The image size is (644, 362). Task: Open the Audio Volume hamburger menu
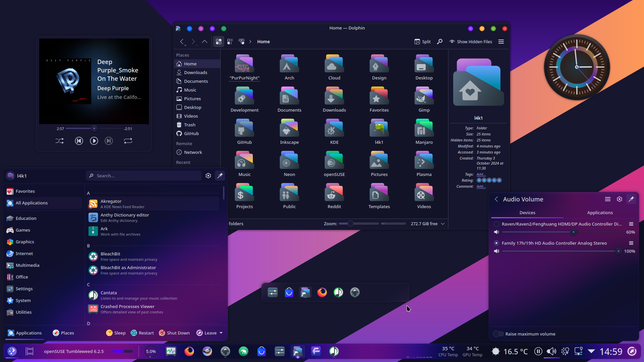607,199
